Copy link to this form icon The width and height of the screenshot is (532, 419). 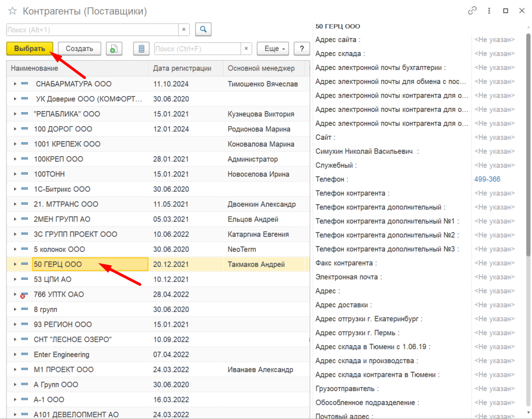coord(472,11)
